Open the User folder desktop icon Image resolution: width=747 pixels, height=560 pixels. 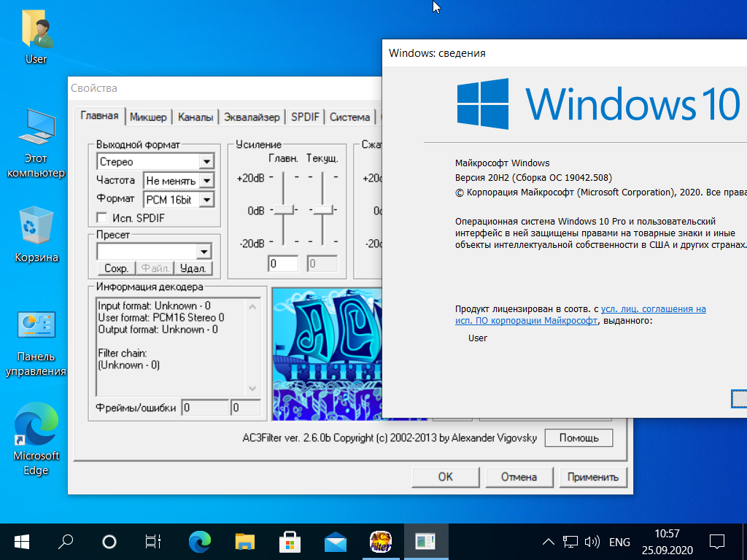tap(36, 36)
